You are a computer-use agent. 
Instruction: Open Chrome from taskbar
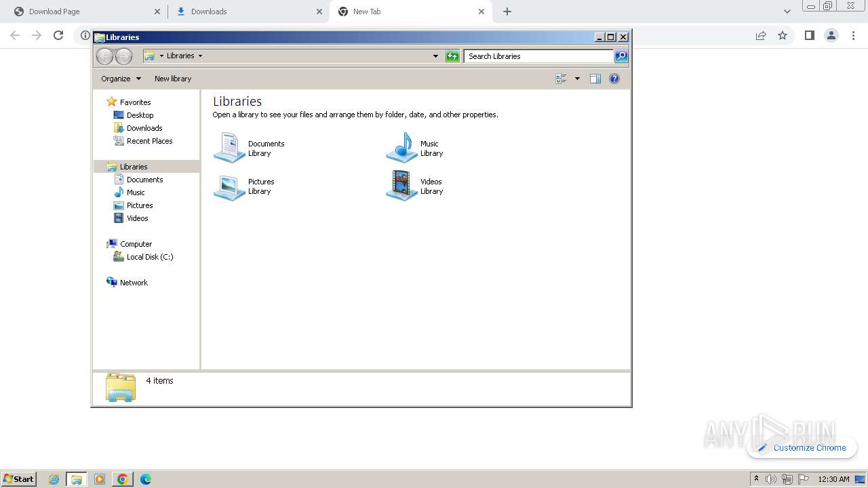122,479
